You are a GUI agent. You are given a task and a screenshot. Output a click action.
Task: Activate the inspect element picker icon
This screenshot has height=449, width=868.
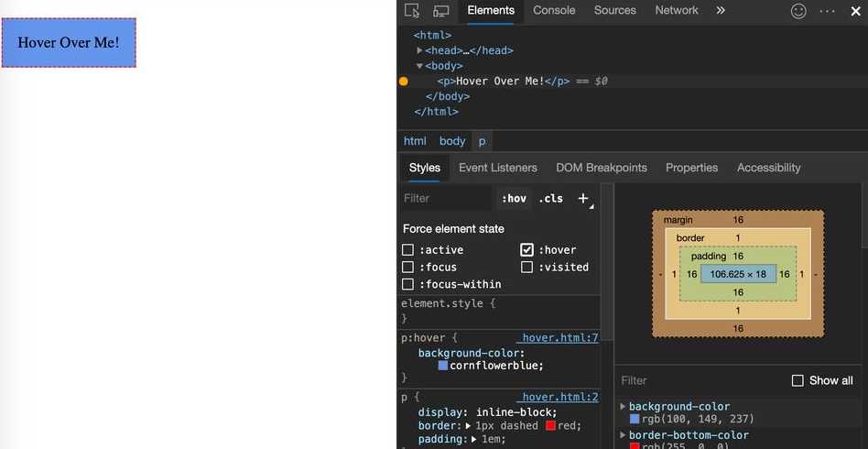[412, 10]
